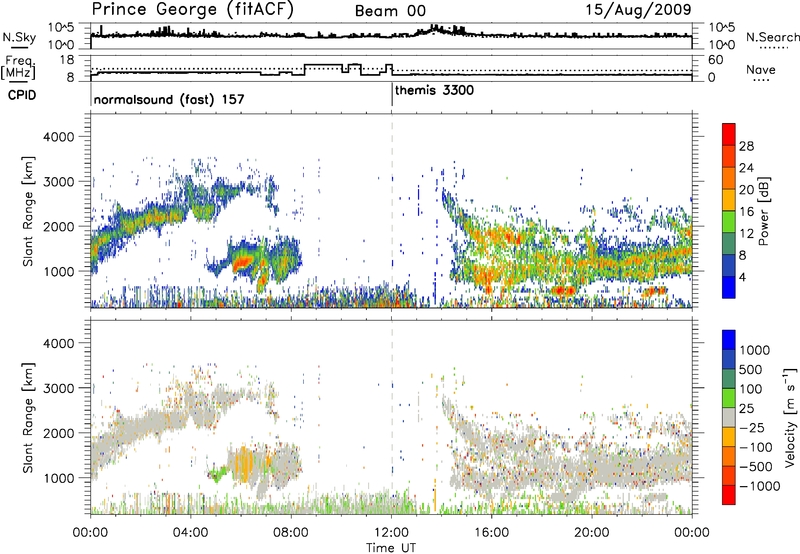Click the Time UT axis title

tap(391, 548)
